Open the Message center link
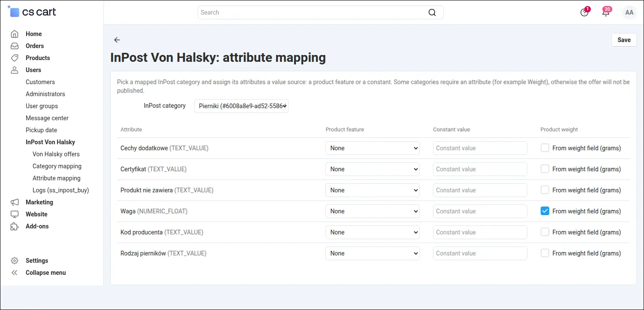644x310 pixels. point(47,118)
